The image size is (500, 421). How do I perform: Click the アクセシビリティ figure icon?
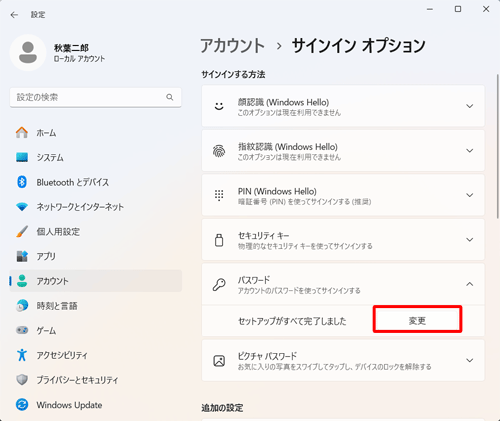22,355
